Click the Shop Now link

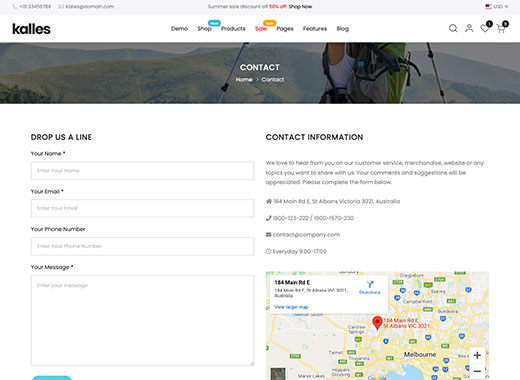click(x=300, y=6)
